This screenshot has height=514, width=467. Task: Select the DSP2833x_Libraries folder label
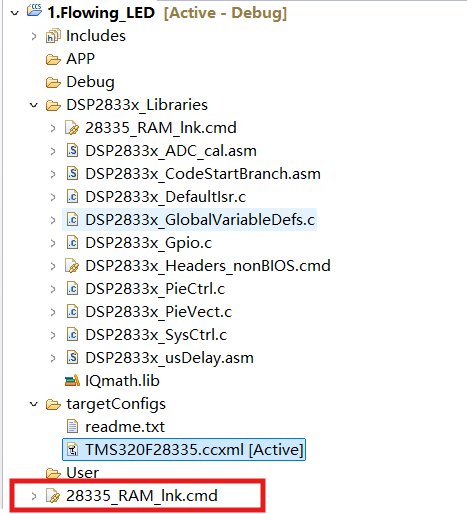coord(137,105)
